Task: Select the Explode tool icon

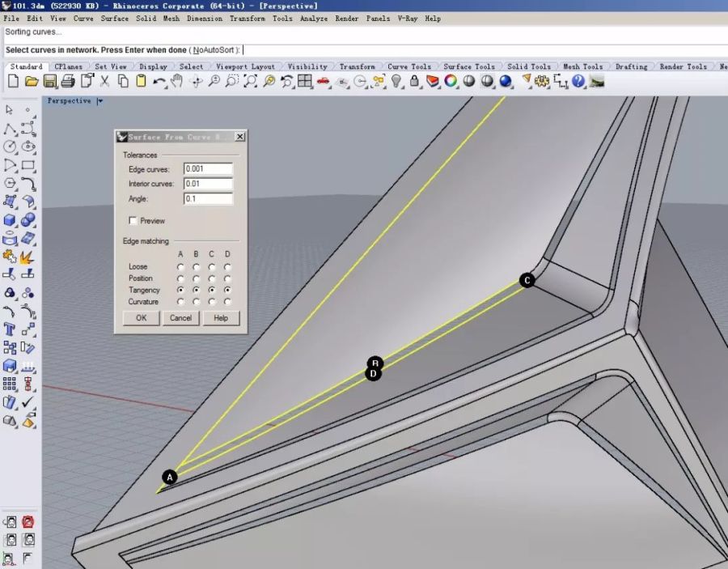Action: [28, 257]
